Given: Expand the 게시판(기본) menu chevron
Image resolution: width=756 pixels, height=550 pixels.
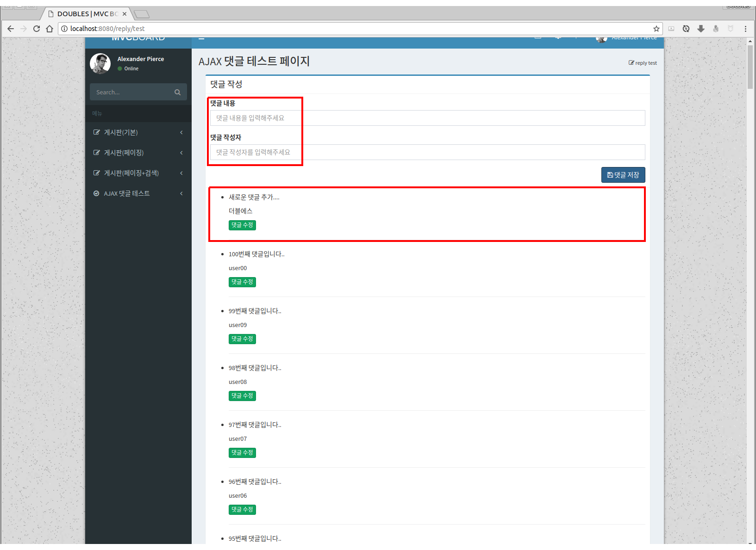Looking at the screenshot, I should point(181,132).
